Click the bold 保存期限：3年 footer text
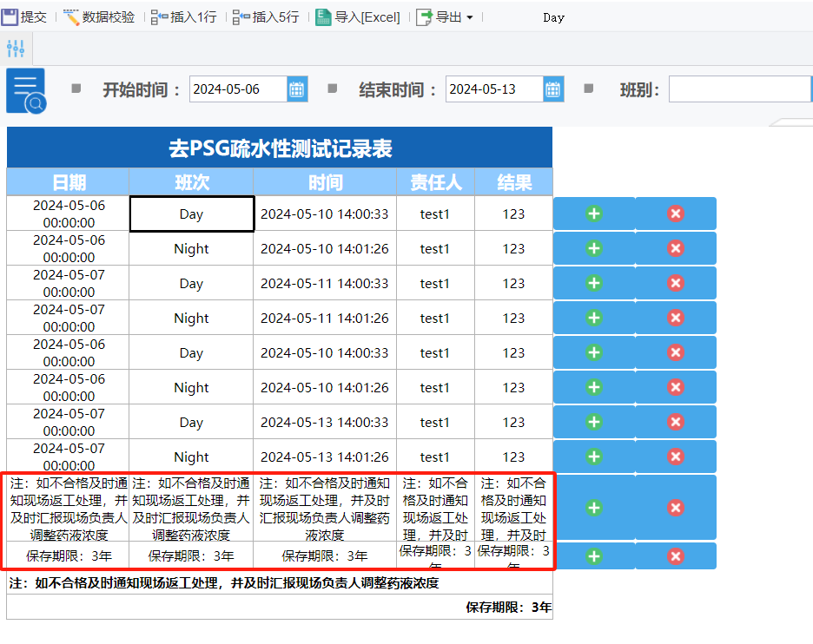813x644 pixels. coord(508,608)
